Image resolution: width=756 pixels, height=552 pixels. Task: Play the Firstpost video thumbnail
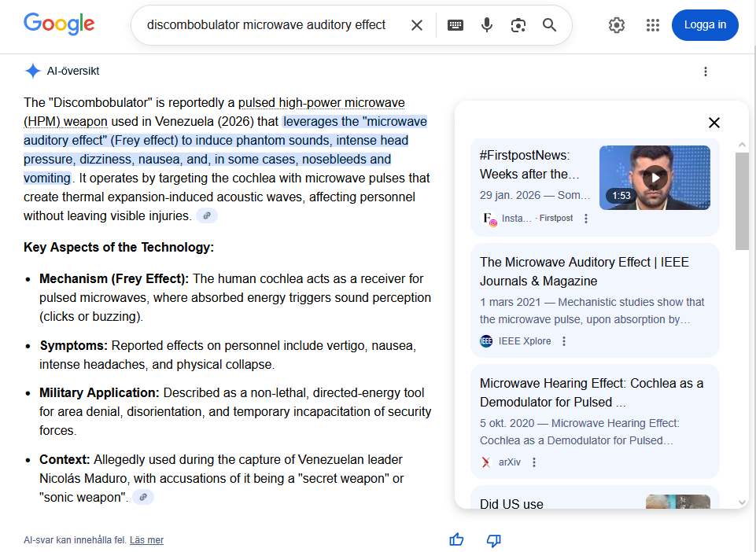click(655, 178)
